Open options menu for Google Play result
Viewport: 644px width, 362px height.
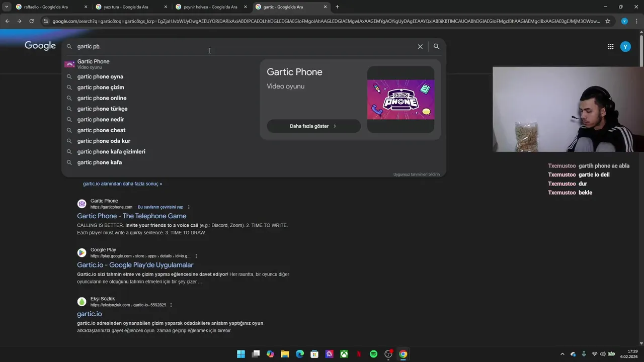pos(196,256)
